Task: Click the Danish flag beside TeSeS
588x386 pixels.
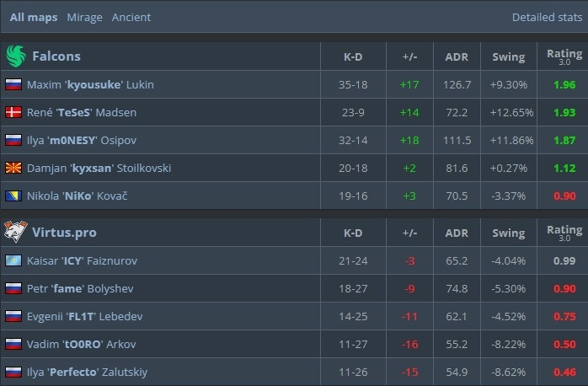Action: coord(13,112)
